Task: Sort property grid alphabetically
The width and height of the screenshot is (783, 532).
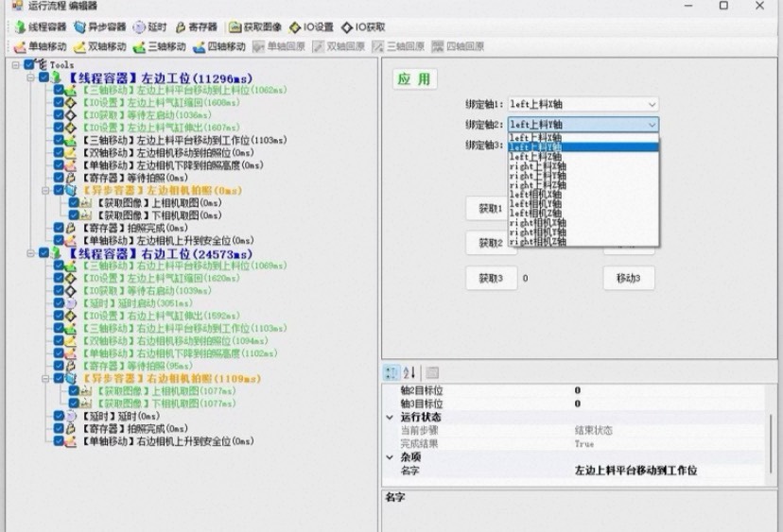Action: click(x=409, y=372)
